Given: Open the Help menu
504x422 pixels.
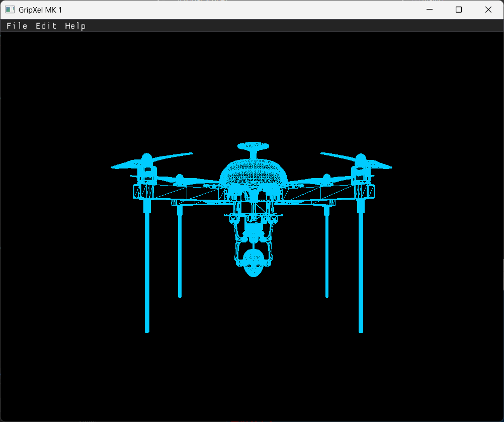Looking at the screenshot, I should 75,26.
